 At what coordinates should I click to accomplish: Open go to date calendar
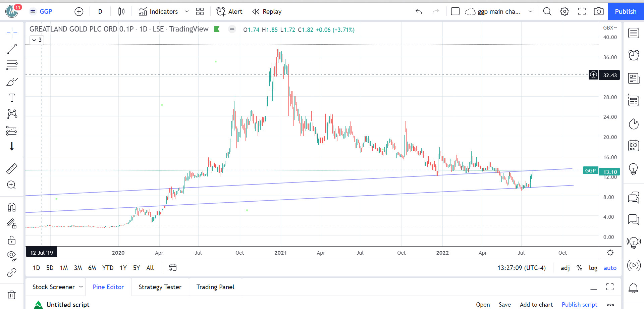tap(172, 268)
